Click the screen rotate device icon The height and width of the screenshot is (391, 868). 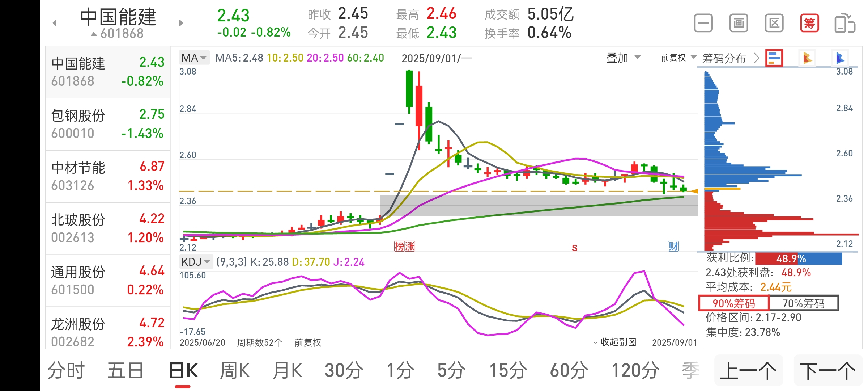tap(845, 24)
